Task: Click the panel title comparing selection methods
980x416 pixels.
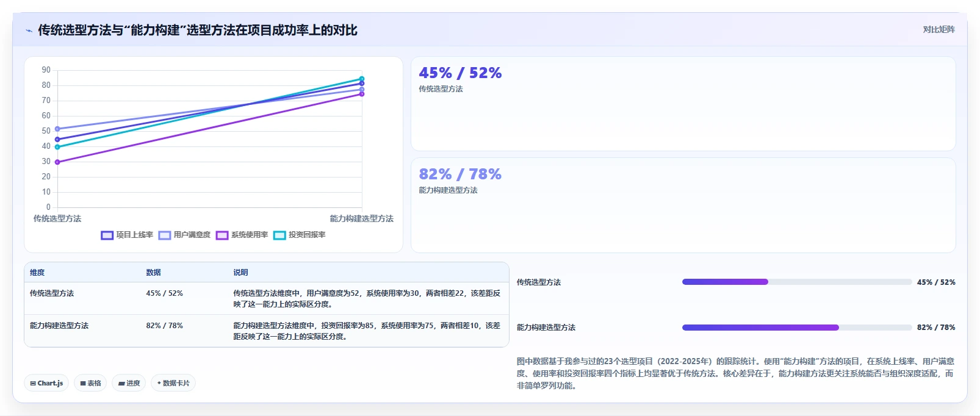Action: tap(198, 30)
